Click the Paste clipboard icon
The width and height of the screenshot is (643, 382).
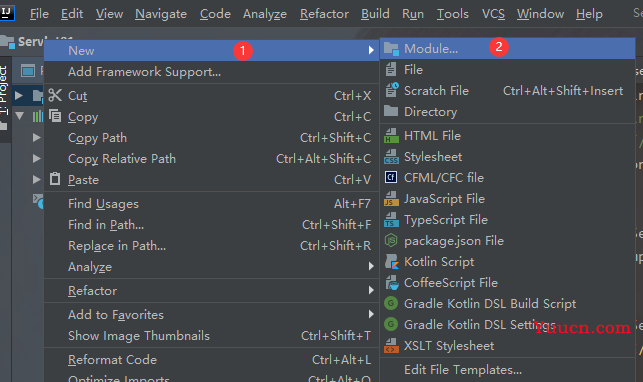55,179
